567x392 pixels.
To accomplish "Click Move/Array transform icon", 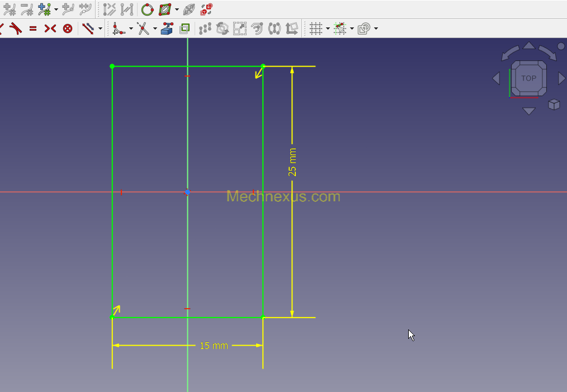I will (x=205, y=28).
